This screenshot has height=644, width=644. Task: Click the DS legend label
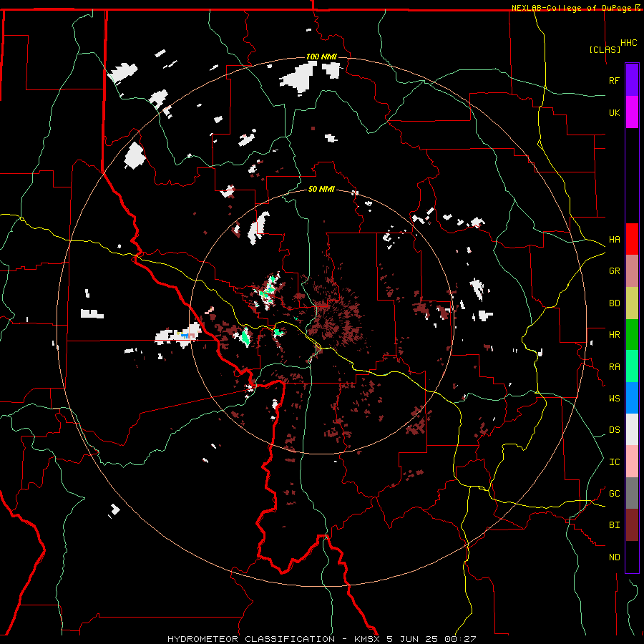(614, 430)
